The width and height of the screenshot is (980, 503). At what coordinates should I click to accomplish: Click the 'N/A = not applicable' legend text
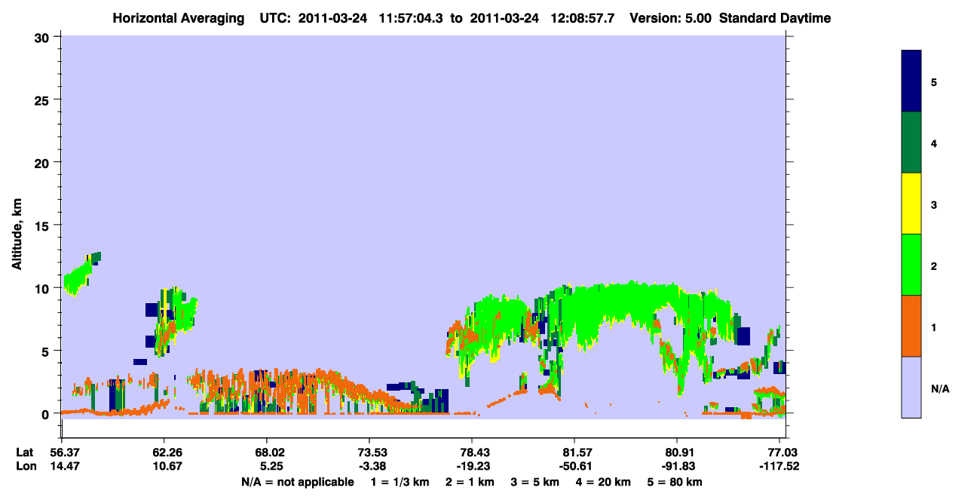[298, 482]
